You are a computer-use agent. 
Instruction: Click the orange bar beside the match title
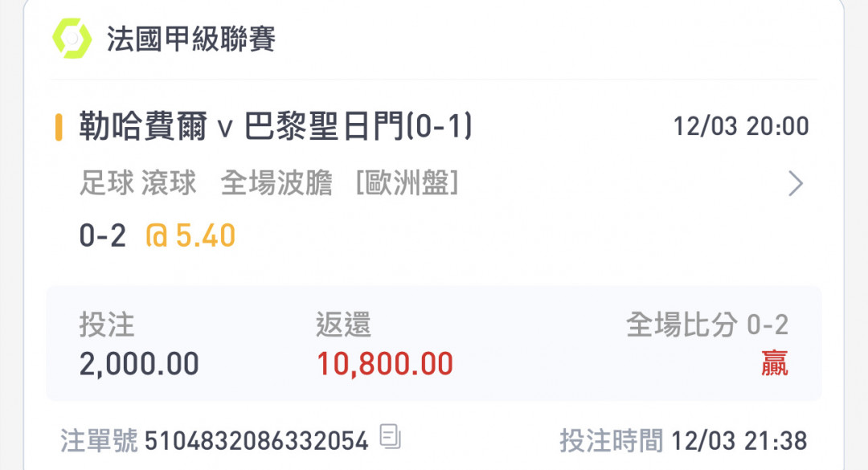click(x=59, y=128)
